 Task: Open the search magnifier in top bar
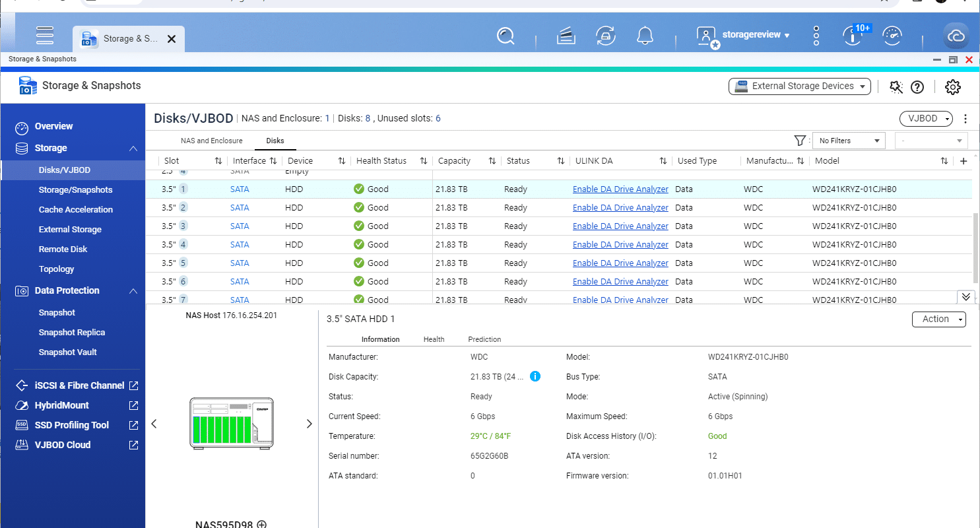tap(506, 36)
